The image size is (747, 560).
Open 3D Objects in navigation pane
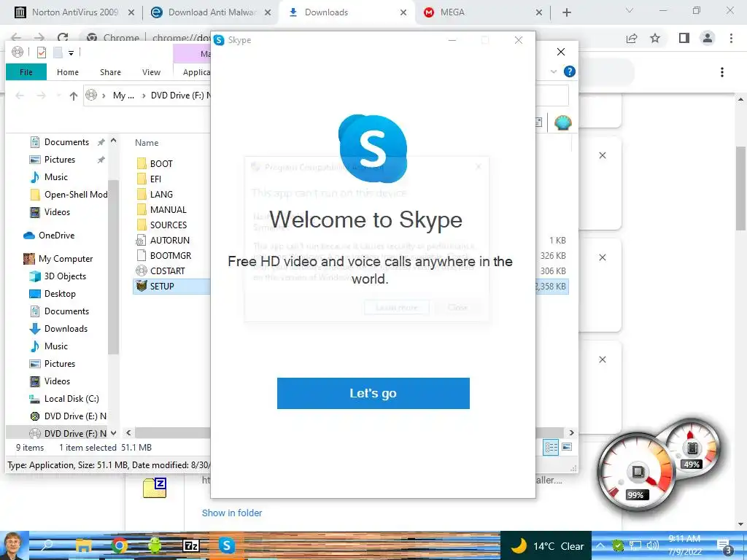click(65, 276)
